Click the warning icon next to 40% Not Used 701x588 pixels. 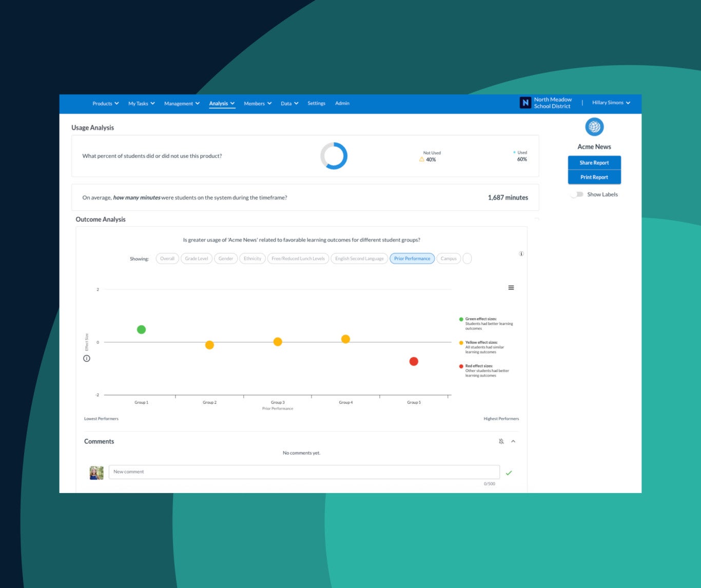click(422, 160)
